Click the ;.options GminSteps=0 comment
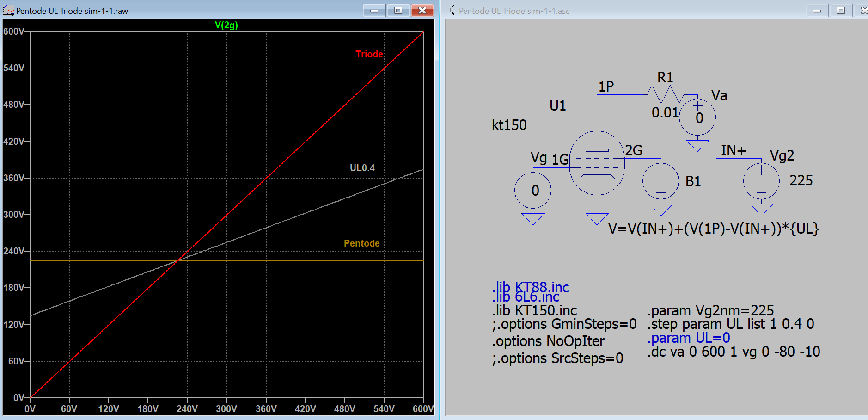The image size is (868, 420). pyautogui.click(x=564, y=324)
